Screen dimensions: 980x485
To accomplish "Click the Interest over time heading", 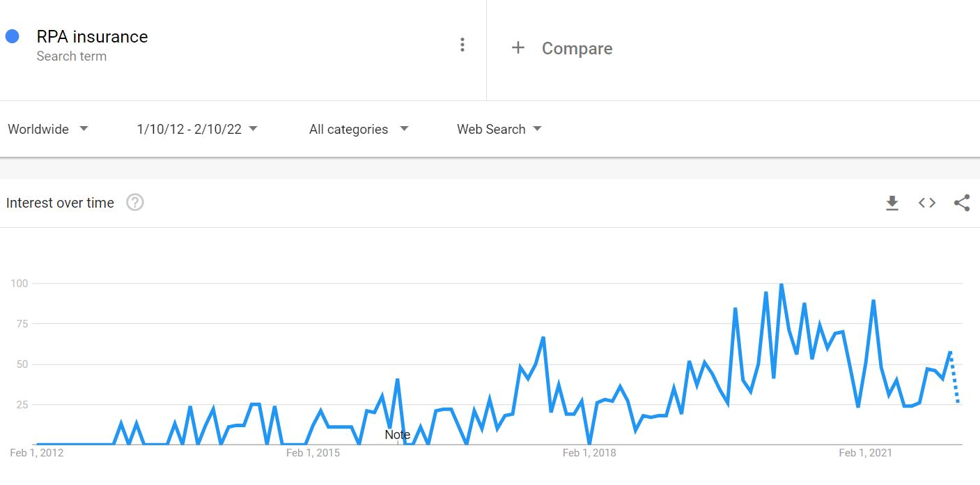I will coord(60,203).
